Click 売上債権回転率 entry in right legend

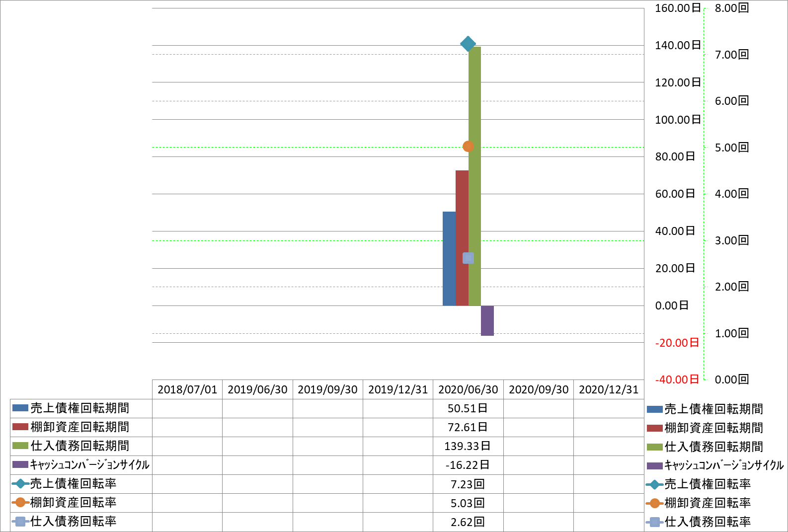click(699, 484)
